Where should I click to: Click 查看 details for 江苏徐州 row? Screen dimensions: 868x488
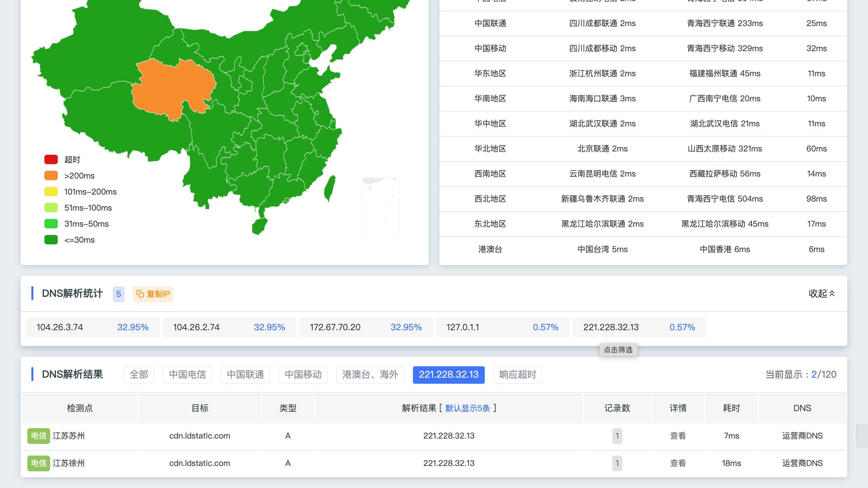tap(678, 463)
